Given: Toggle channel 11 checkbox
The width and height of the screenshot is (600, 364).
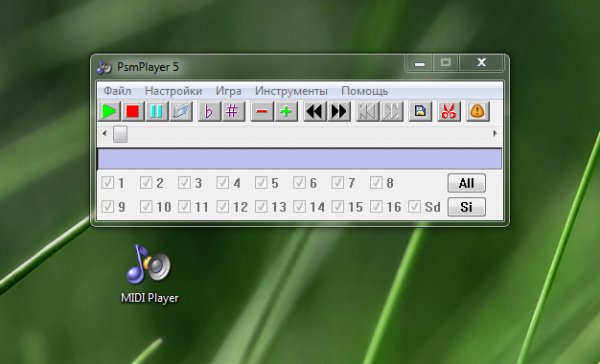Looking at the screenshot, I should [x=184, y=207].
